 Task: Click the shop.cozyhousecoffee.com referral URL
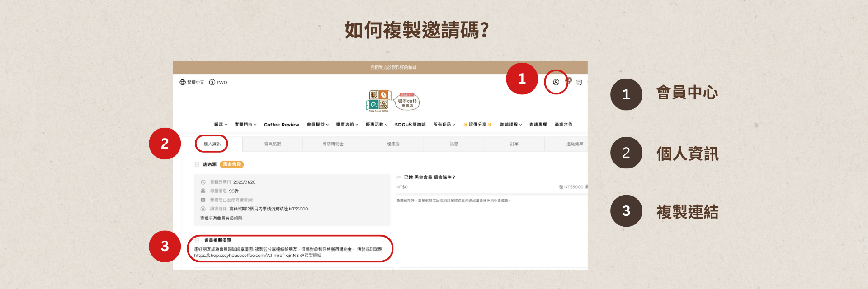(246, 256)
